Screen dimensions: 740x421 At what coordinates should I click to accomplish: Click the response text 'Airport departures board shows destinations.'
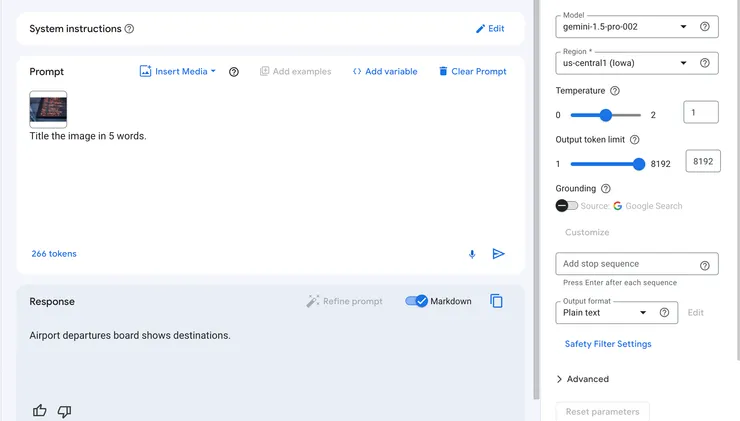tap(130, 336)
